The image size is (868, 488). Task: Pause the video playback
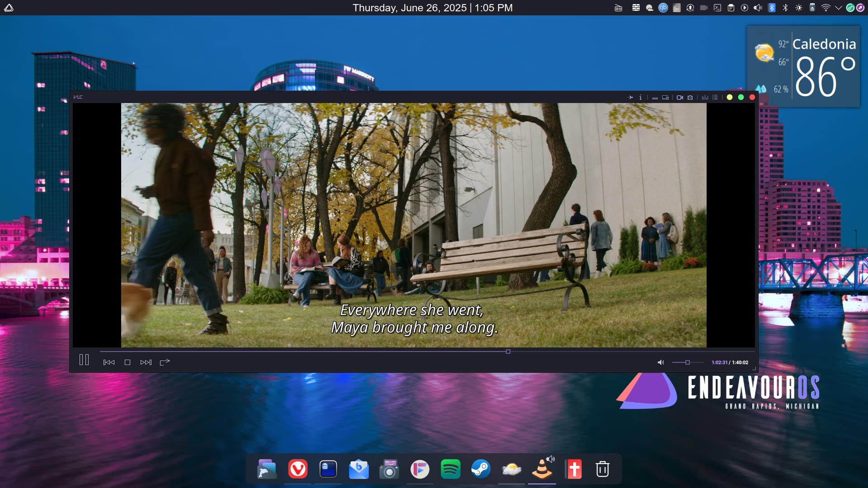84,360
